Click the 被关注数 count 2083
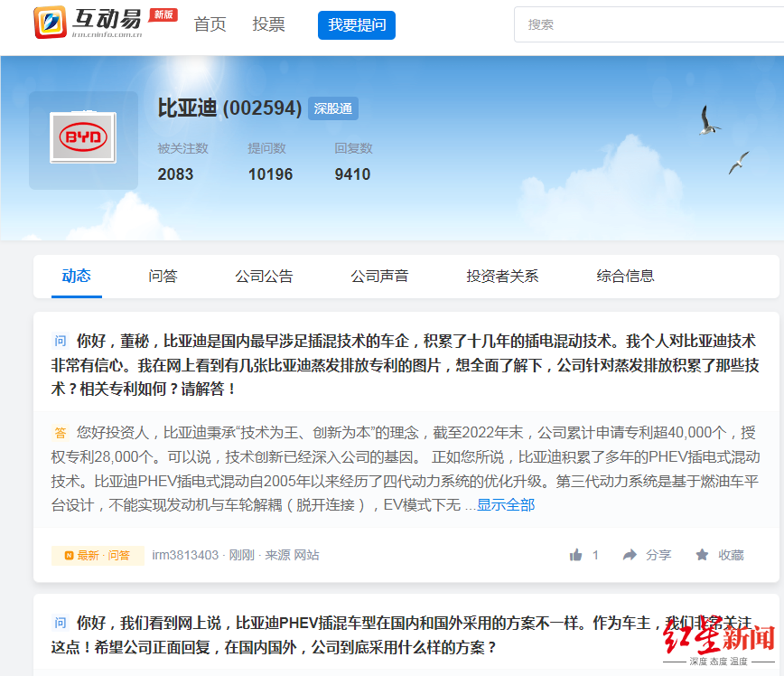Viewport: 784px width, 676px height. tap(175, 174)
